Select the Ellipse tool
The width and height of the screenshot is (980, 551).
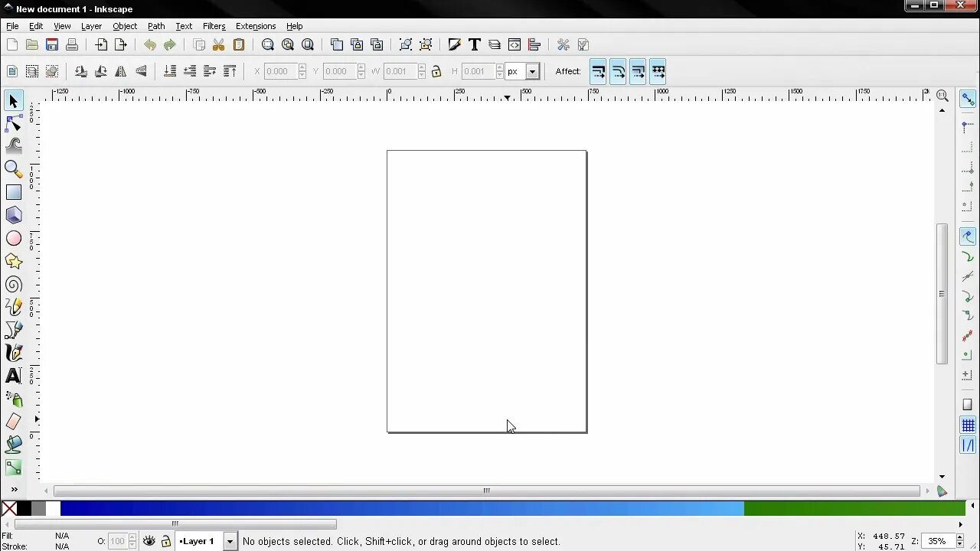[x=13, y=238]
